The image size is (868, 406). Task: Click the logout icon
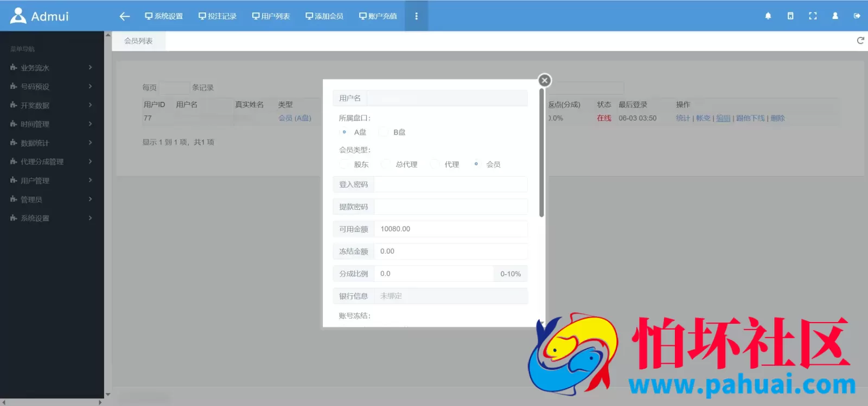coord(857,16)
